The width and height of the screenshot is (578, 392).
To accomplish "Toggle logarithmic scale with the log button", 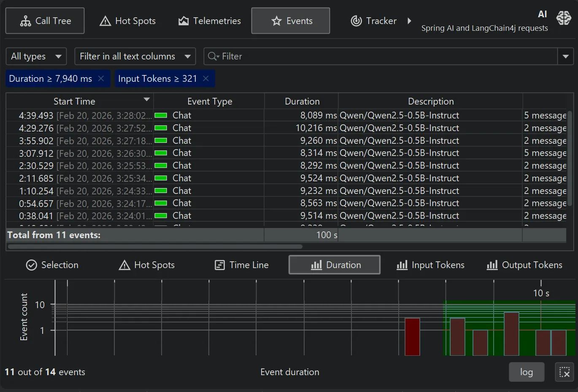I will coord(526,372).
